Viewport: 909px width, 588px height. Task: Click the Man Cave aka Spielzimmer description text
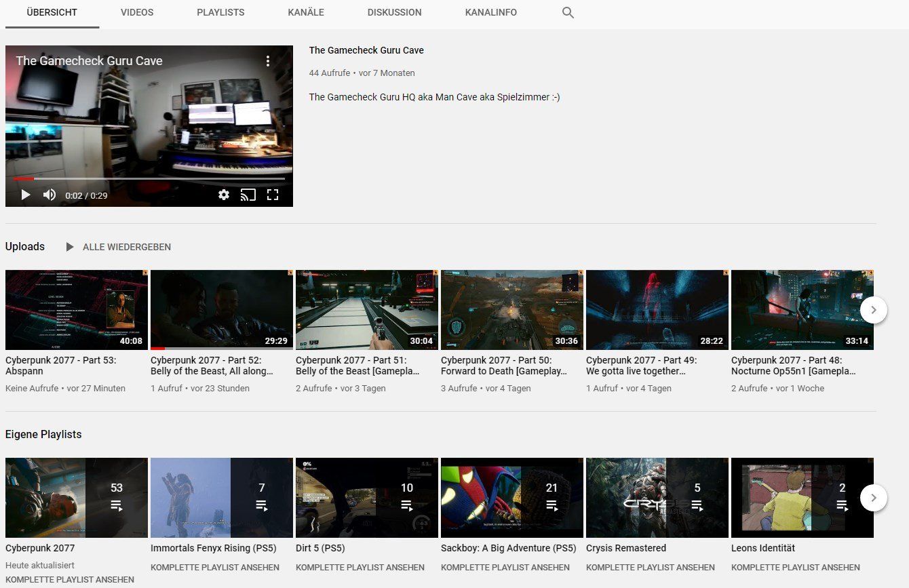(x=434, y=97)
